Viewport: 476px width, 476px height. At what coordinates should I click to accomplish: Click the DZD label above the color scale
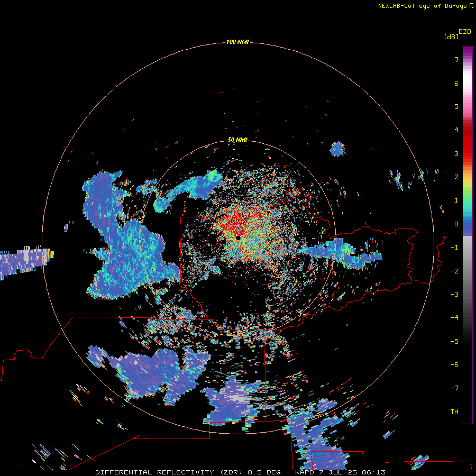pos(465,32)
